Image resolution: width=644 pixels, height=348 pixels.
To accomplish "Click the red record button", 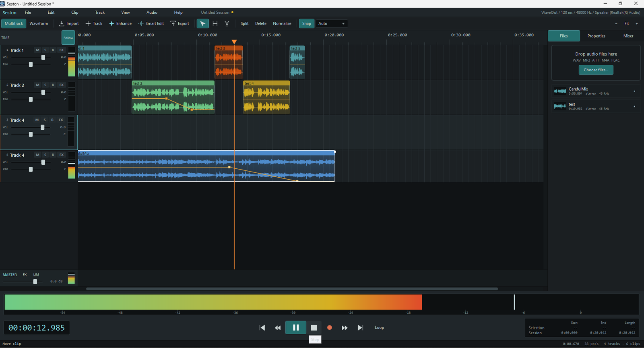I will (x=329, y=327).
